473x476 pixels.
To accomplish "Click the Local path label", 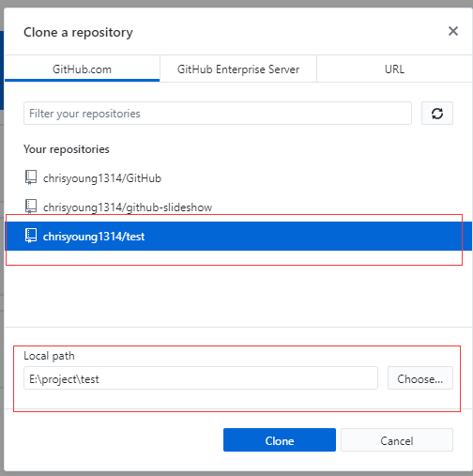I will point(49,356).
